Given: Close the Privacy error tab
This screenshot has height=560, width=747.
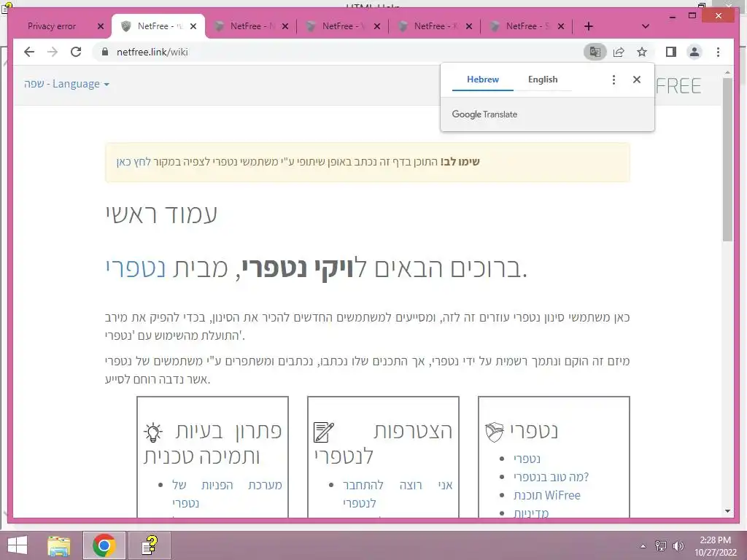Looking at the screenshot, I should point(101,26).
